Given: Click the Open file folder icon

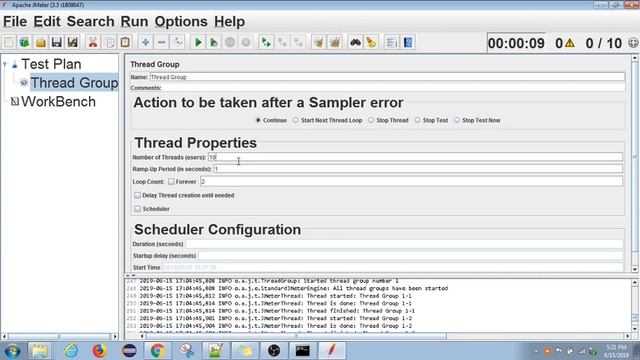Looking at the screenshot, I should (41, 42).
